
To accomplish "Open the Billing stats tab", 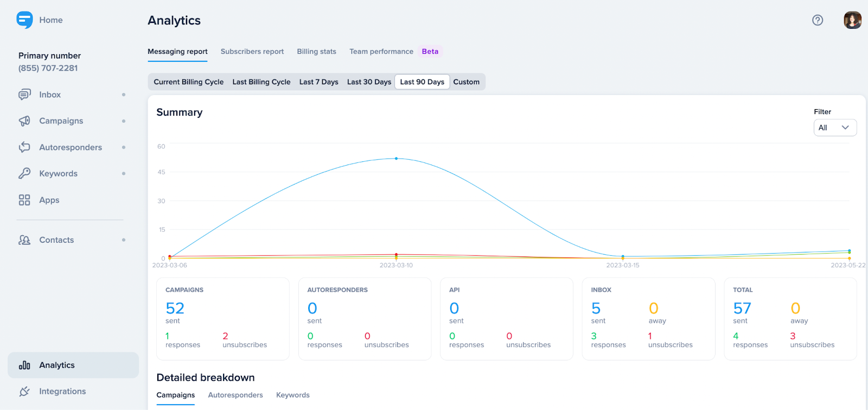I will pos(316,52).
